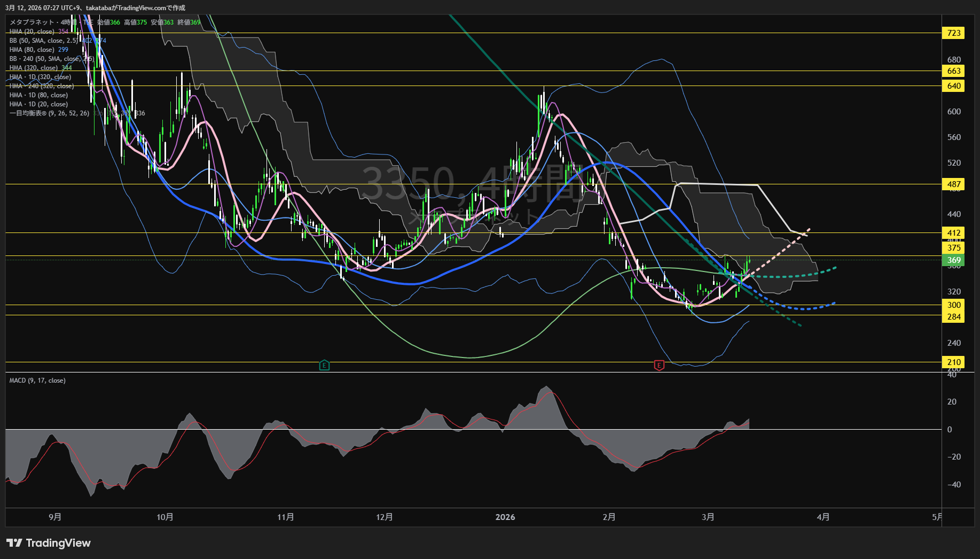Click the yellow 300 price level label
The height and width of the screenshot is (559, 980).
953,305
